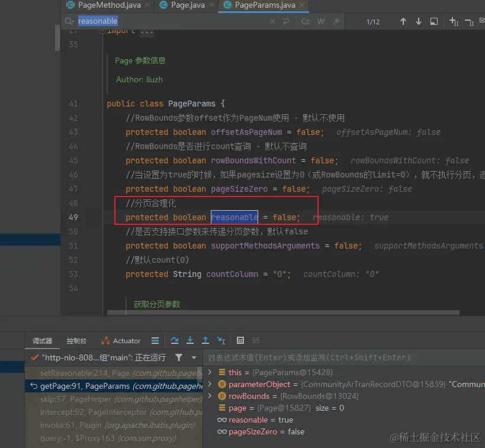Show execution point threads icon
This screenshot has height=448, width=485.
(155, 341)
